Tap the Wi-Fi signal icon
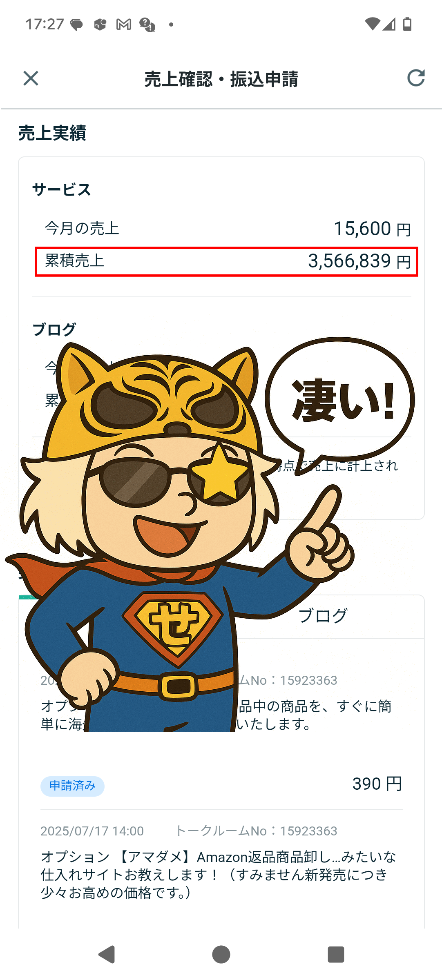442x980 pixels. click(372, 24)
